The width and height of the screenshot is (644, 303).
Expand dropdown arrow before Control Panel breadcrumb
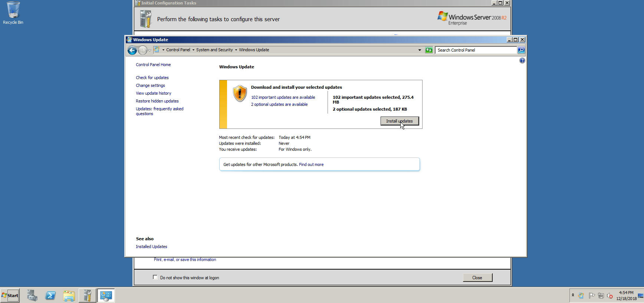coord(163,50)
